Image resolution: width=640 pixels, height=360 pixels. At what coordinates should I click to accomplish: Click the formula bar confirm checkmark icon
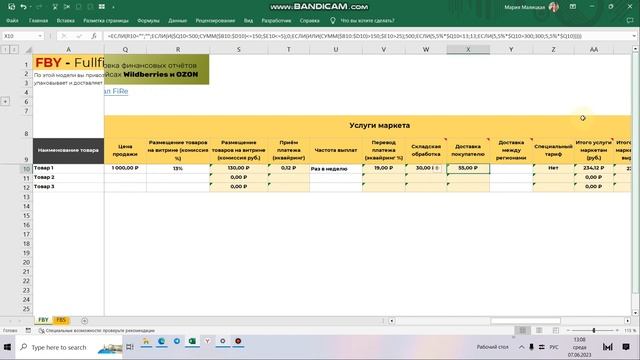79,36
